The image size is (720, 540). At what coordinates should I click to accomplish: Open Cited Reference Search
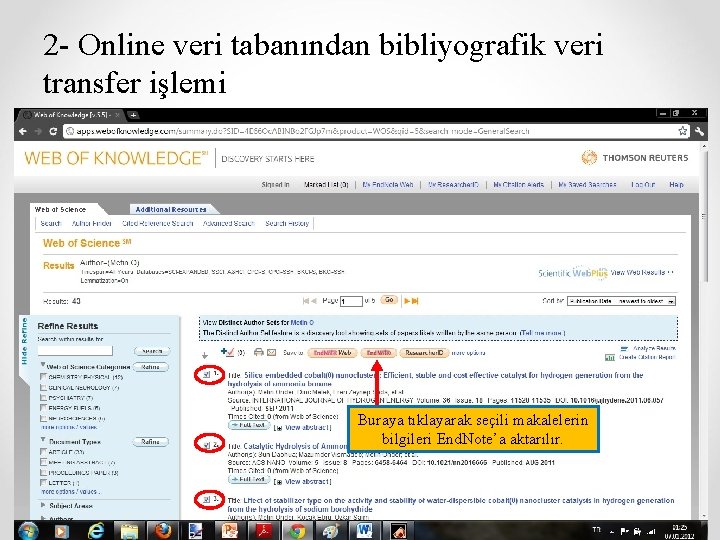(158, 224)
